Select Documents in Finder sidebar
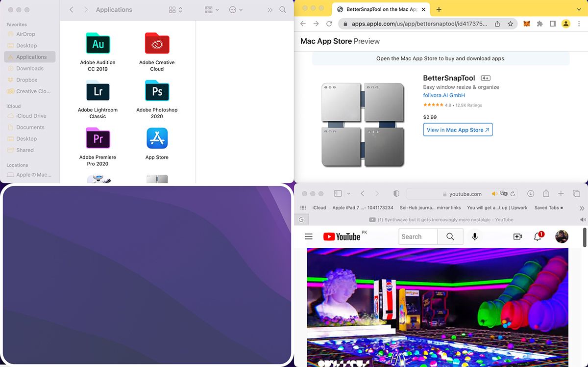 pyautogui.click(x=29, y=128)
